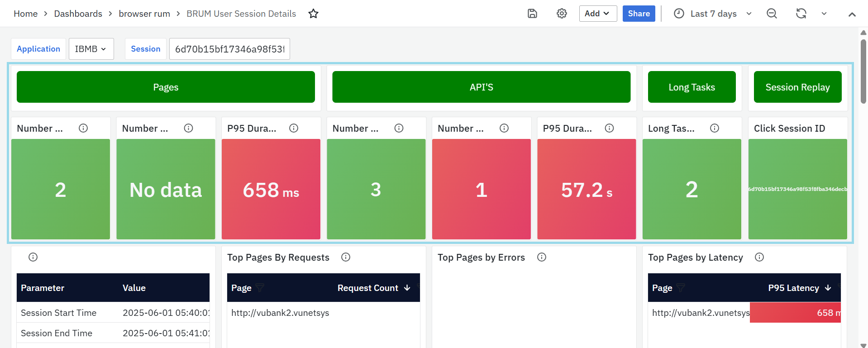The image size is (868, 348).
Task: Sort by Request Count column header
Action: click(x=368, y=288)
